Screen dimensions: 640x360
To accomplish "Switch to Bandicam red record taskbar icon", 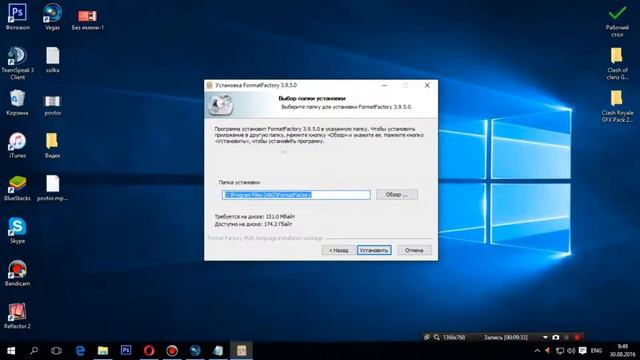I will point(172,351).
